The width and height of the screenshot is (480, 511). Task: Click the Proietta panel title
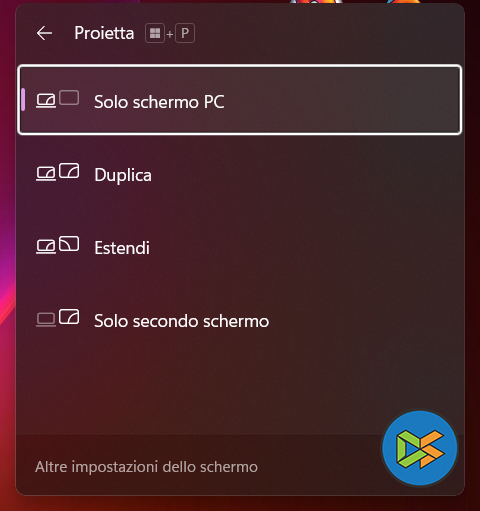tap(104, 33)
